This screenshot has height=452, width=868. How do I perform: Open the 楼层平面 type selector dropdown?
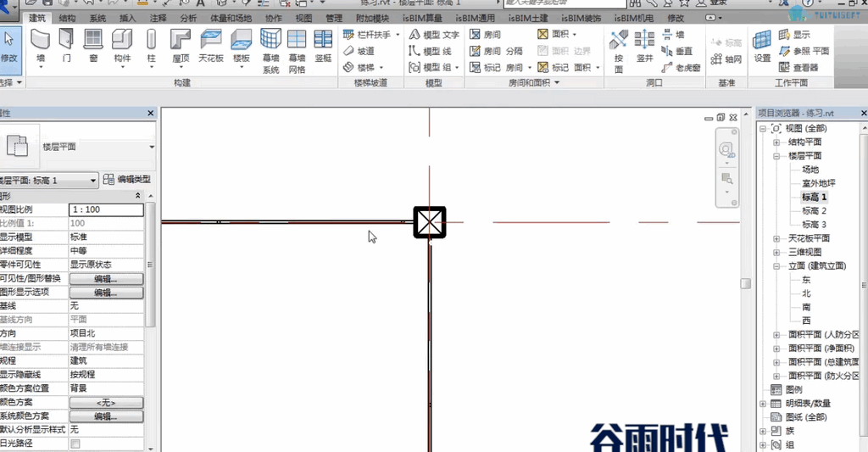click(x=151, y=147)
